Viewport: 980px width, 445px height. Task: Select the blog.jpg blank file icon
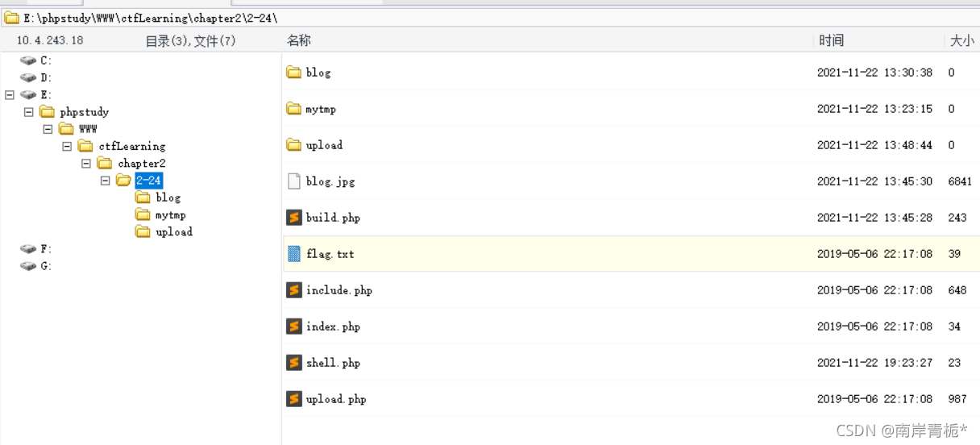(x=294, y=181)
